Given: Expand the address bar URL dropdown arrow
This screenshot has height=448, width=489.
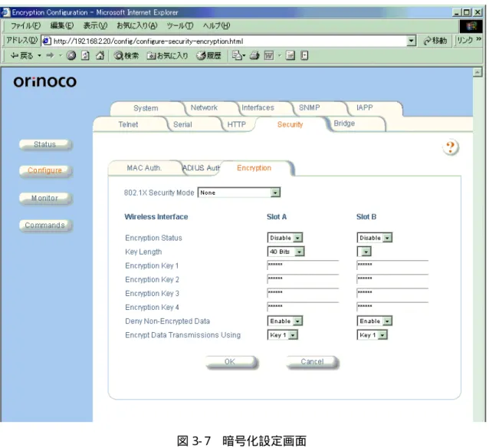Looking at the screenshot, I should [x=412, y=41].
